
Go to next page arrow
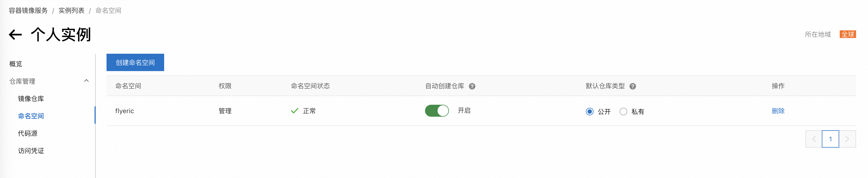click(847, 139)
